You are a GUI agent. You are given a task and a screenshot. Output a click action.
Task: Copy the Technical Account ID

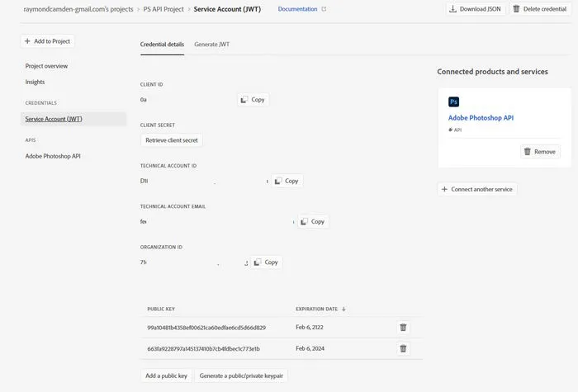[x=287, y=181]
